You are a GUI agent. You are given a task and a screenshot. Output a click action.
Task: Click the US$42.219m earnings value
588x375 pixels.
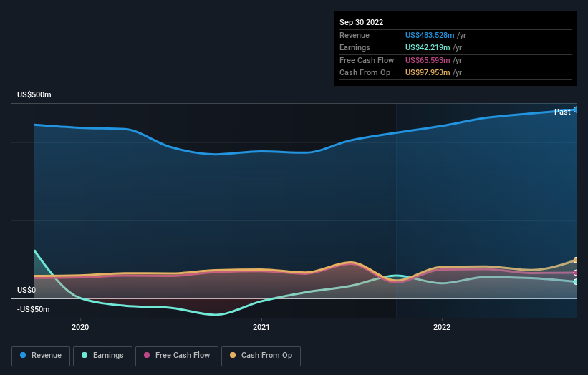click(x=428, y=47)
